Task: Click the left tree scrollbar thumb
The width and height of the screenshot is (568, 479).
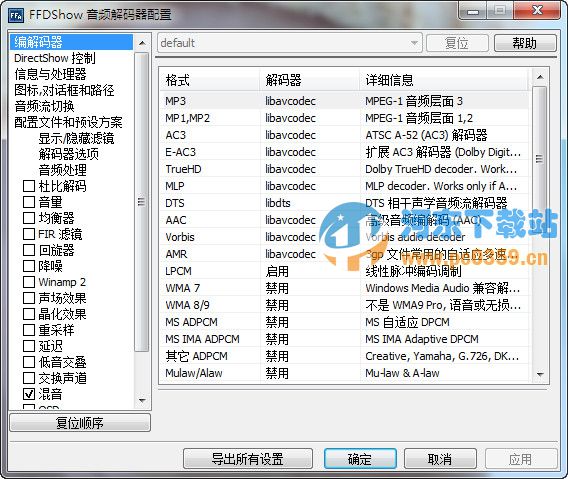Action: 142,202
